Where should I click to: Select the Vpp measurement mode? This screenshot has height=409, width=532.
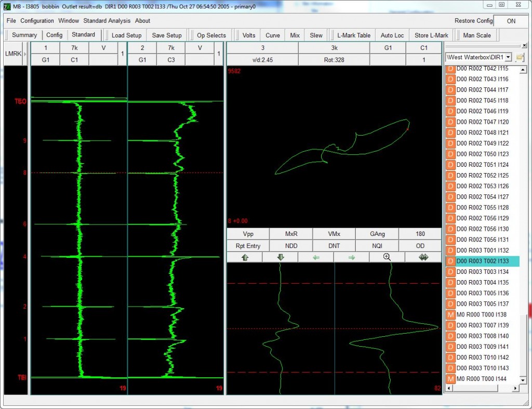(248, 233)
